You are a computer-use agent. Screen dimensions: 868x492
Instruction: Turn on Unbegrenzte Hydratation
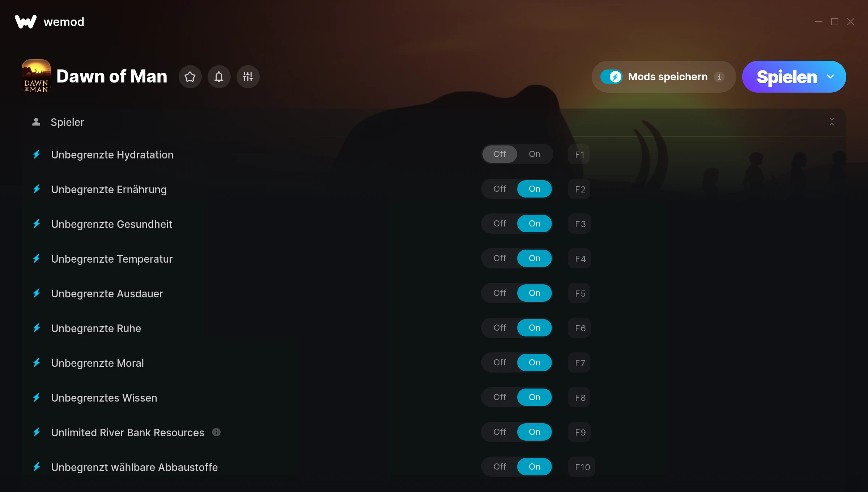point(534,154)
